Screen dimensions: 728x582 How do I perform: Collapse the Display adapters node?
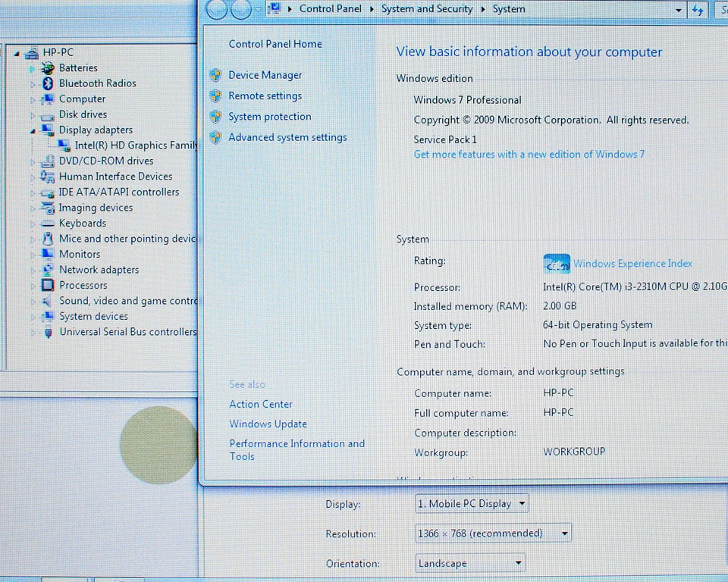pos(33,131)
